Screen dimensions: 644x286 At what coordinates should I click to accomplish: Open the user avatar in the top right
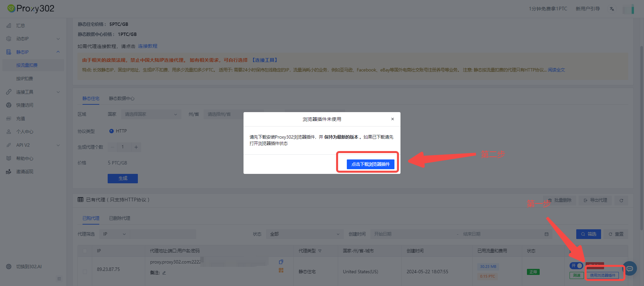click(628, 9)
